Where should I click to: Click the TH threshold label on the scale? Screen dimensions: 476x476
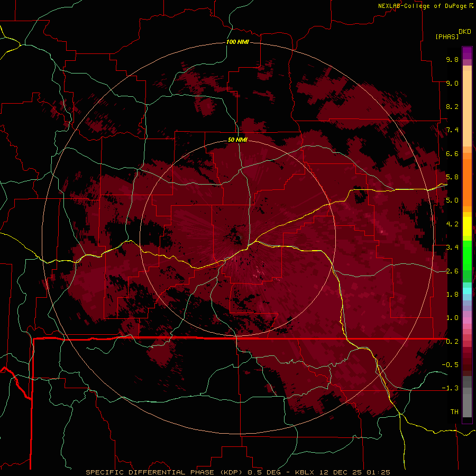[x=454, y=412]
